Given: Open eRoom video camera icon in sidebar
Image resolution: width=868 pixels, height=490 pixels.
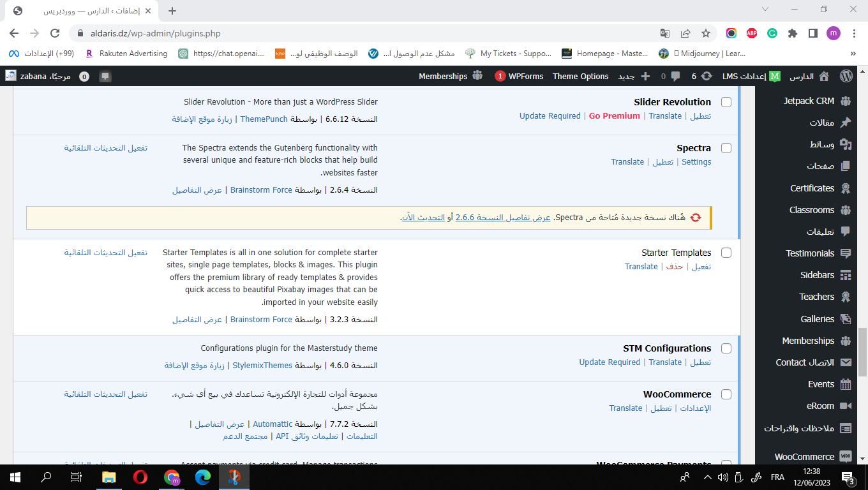Looking at the screenshot, I should pos(846,406).
